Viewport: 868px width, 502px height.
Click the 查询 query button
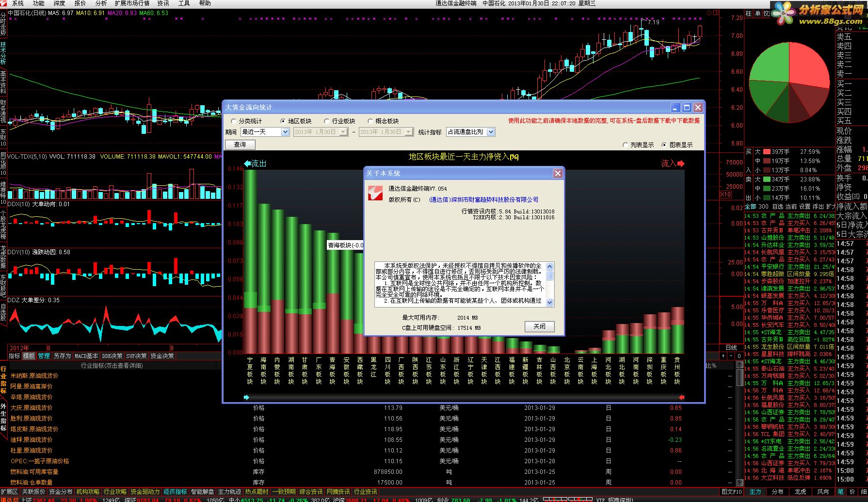(240, 145)
